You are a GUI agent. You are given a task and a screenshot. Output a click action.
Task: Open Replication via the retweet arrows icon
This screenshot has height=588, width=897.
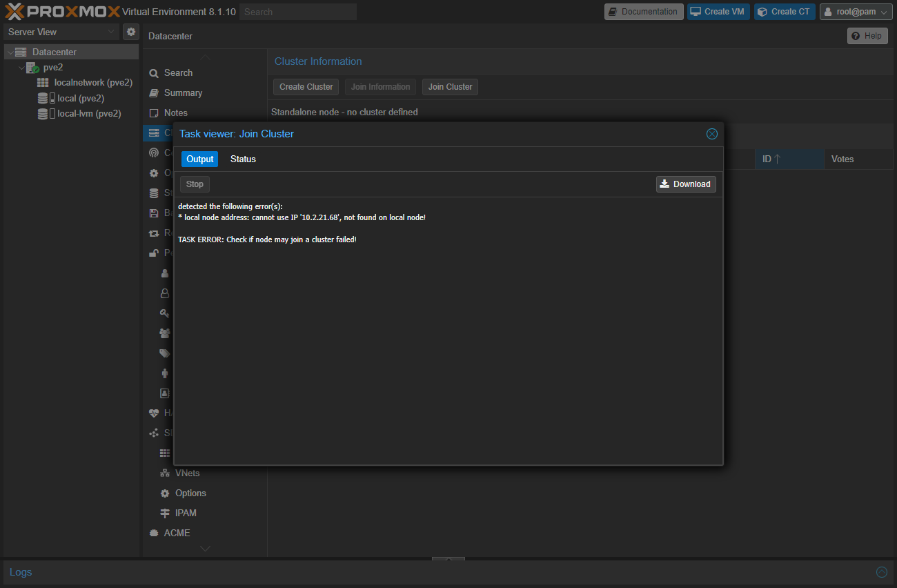[x=154, y=233]
